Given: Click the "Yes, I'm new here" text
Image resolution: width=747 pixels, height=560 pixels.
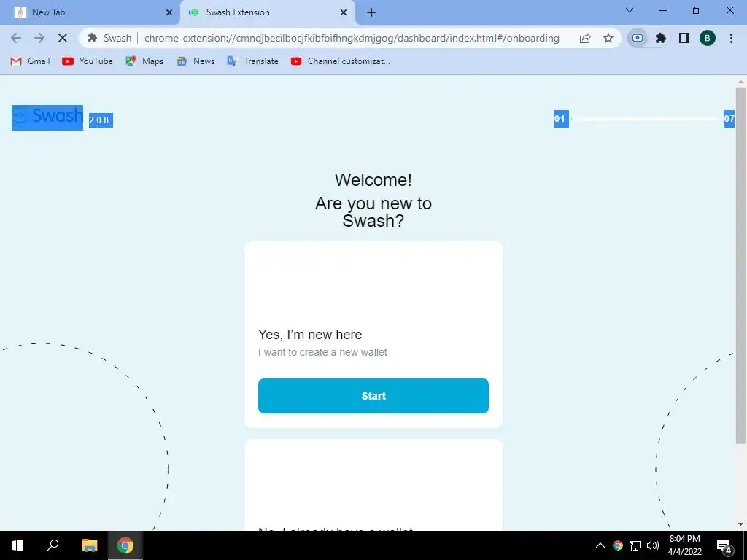Looking at the screenshot, I should tap(309, 334).
